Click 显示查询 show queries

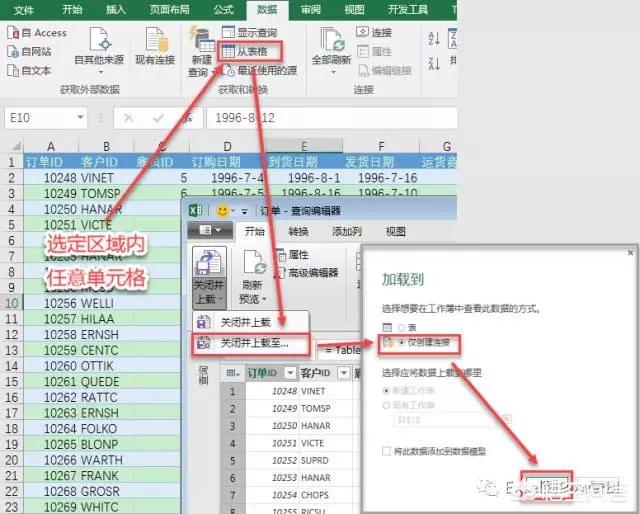[x=249, y=32]
